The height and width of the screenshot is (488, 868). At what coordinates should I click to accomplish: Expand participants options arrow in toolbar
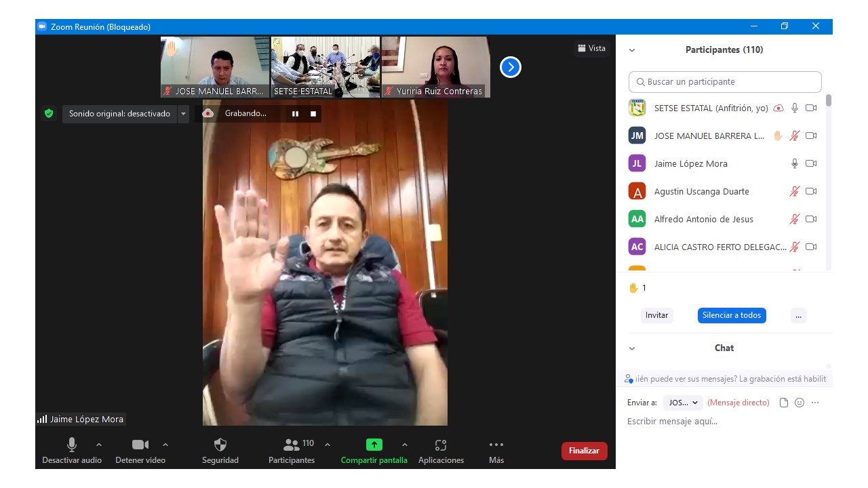pos(328,445)
